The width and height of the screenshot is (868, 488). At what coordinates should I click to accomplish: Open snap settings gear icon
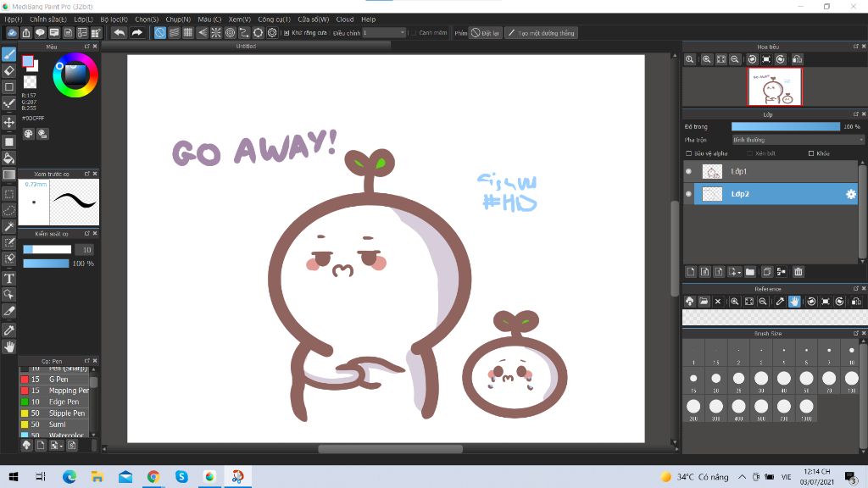pyautogui.click(x=272, y=33)
